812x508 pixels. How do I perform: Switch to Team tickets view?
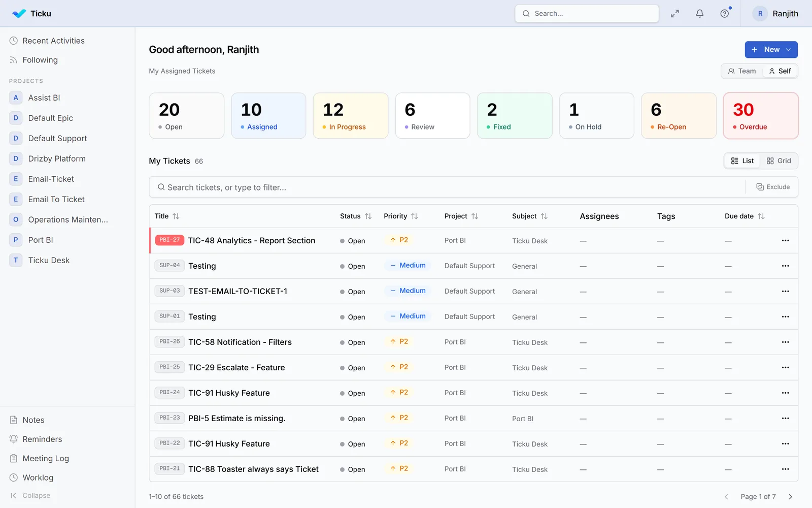pos(742,71)
